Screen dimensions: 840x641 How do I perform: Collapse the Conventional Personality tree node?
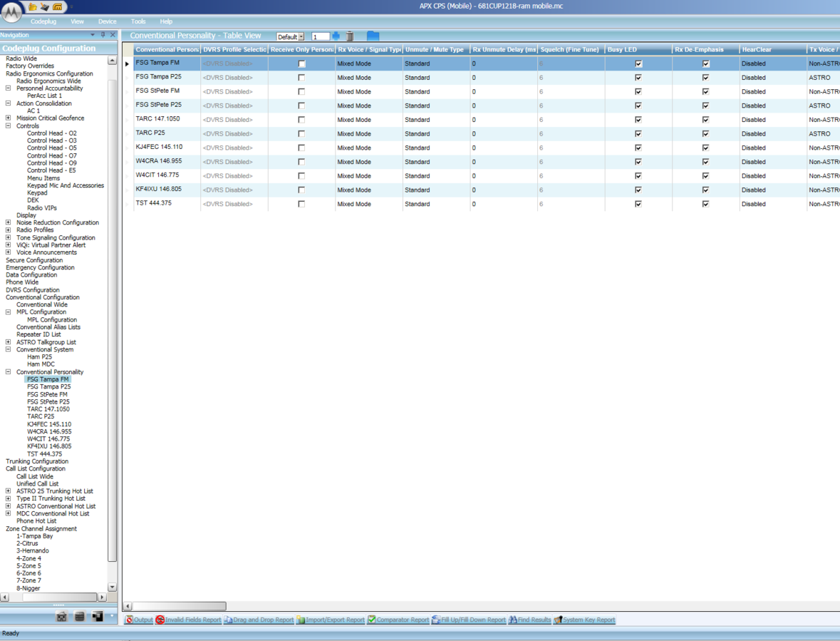point(9,372)
